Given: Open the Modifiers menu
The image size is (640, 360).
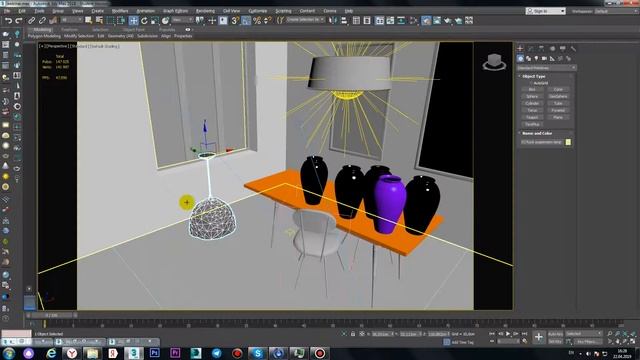Looking at the screenshot, I should pyautogui.click(x=120, y=11).
